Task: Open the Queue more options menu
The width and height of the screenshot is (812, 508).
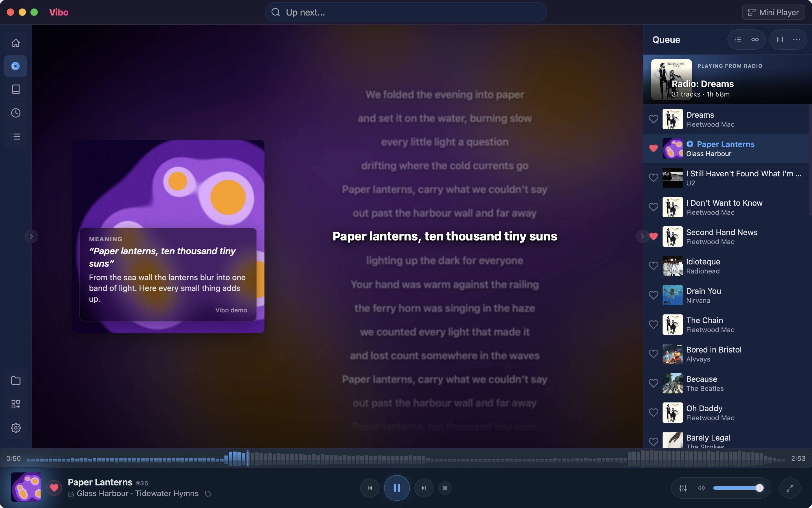Action: 796,40
